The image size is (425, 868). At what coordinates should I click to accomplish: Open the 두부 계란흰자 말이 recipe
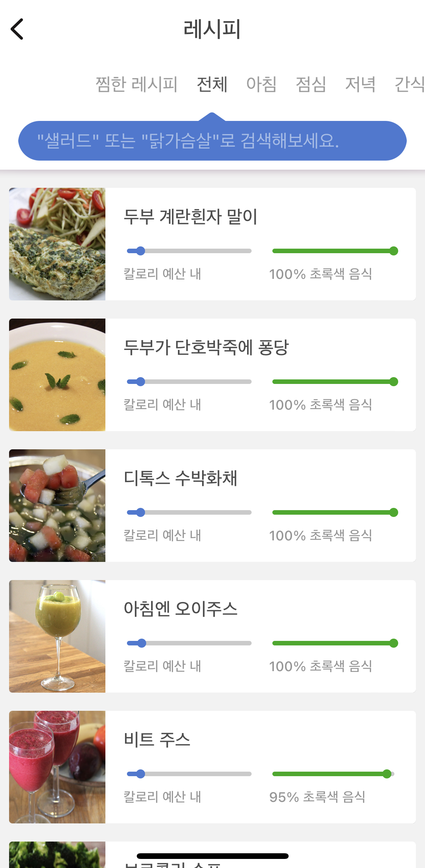(191, 217)
